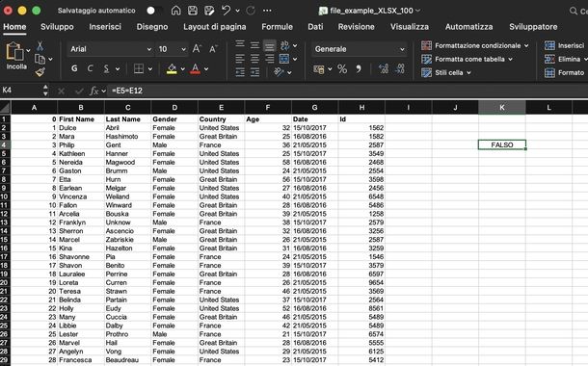Open Formattazione condizionale menu
The height and width of the screenshot is (366, 588).
click(x=475, y=45)
